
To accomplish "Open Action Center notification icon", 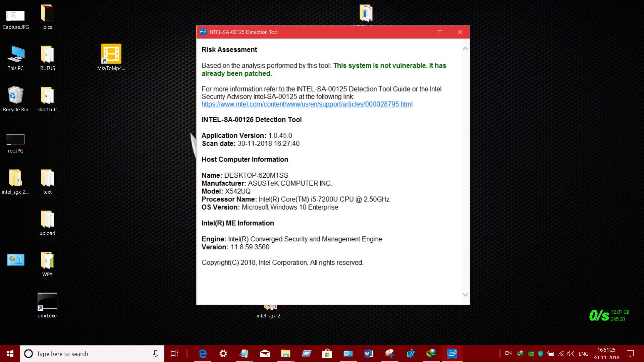I will [630, 354].
